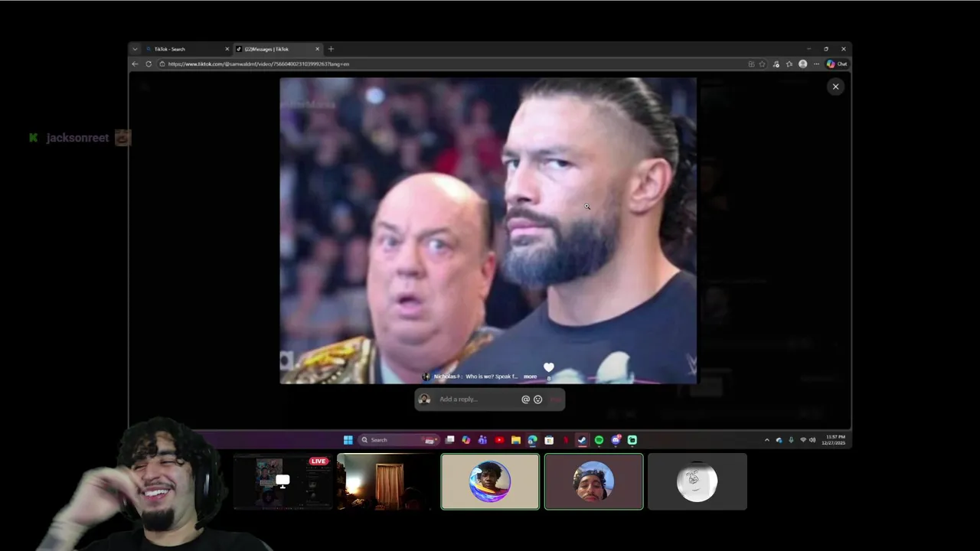Open the Edge profile avatar
Viewport: 980px width, 551px height.
click(x=802, y=64)
